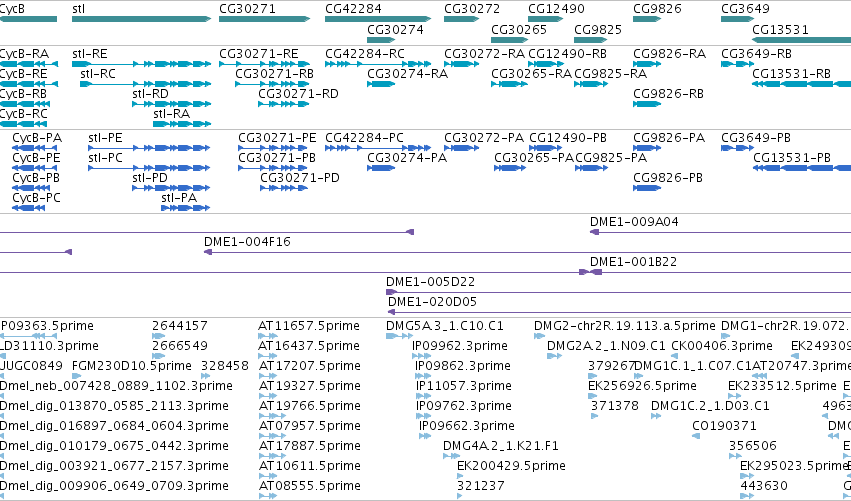
Task: Click transcript stl-RC label
Action: click(x=98, y=74)
